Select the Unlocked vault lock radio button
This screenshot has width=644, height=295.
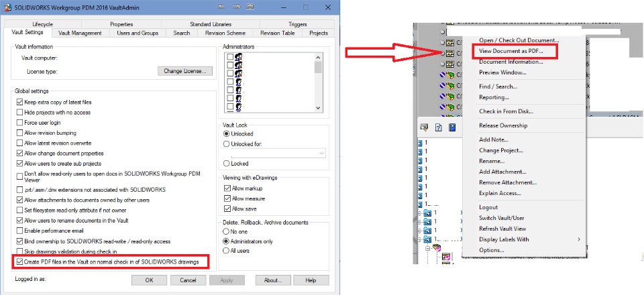226,133
